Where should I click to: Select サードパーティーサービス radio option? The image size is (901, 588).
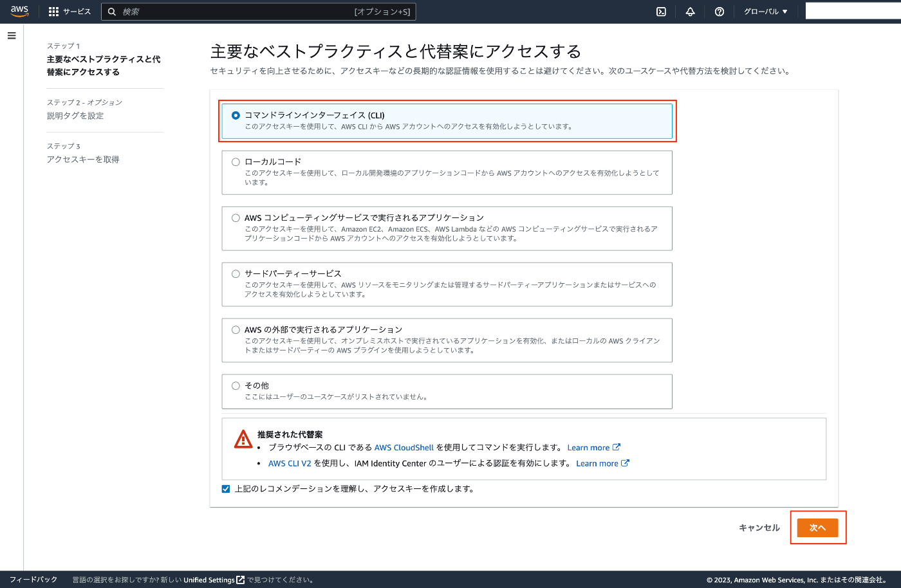coord(236,274)
